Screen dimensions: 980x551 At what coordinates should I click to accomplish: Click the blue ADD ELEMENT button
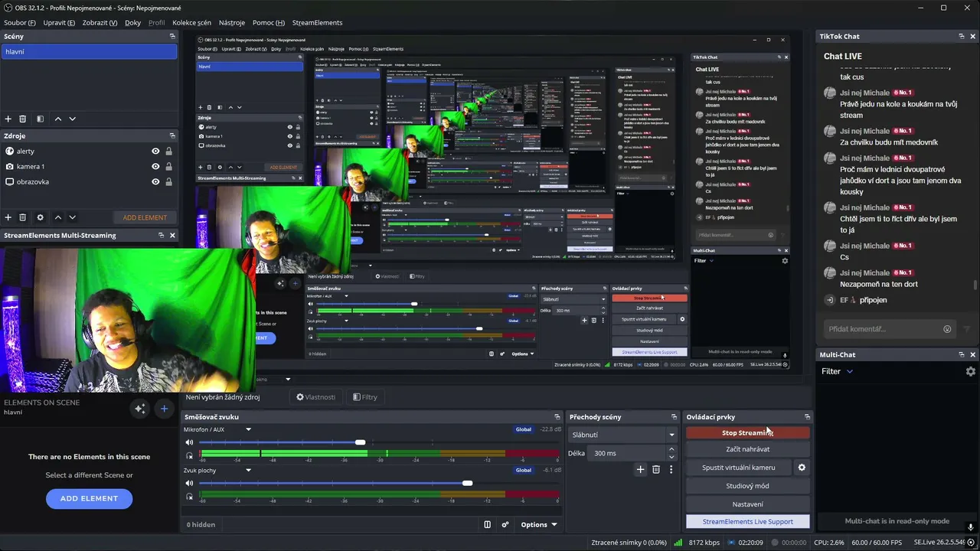tap(89, 498)
